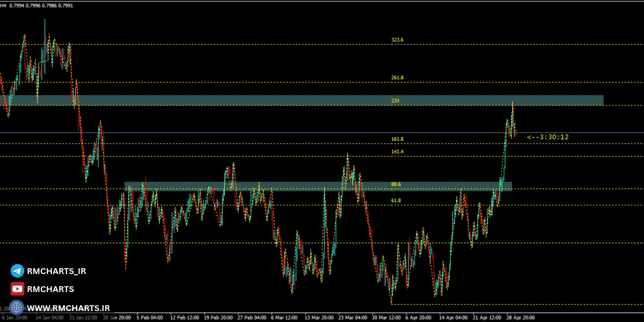Open the WWW.RMCHARTS.IR website link
Image resolution: width=644 pixels, height=322 pixels.
69,308
